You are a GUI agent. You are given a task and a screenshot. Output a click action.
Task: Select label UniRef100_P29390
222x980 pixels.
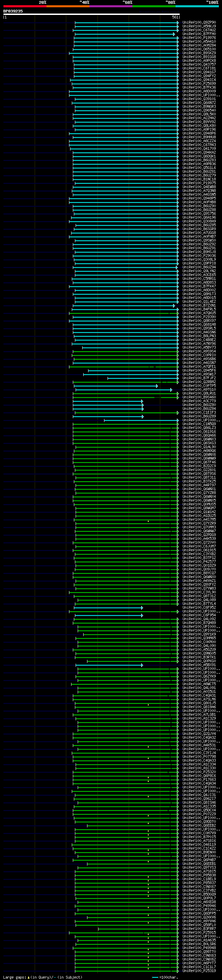[x=199, y=317]
